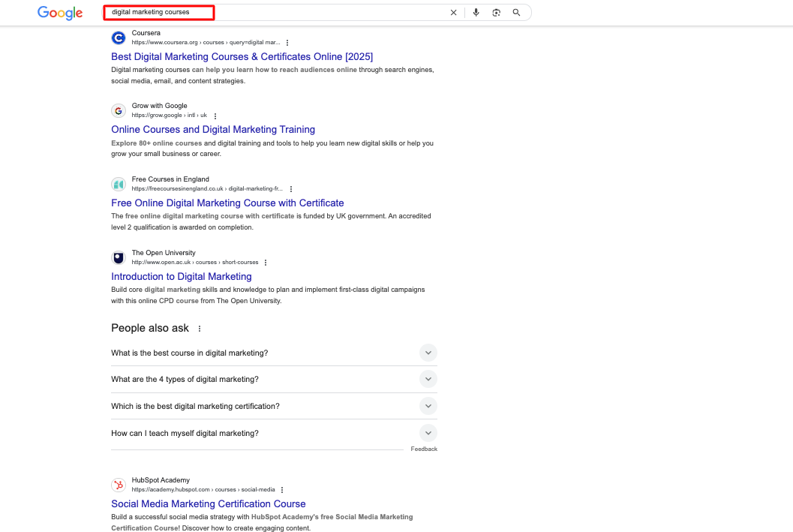This screenshot has height=532, width=793.
Task: Click the freecoursesinengland.co.uk URL breadcrumb
Action: pyautogui.click(x=207, y=188)
